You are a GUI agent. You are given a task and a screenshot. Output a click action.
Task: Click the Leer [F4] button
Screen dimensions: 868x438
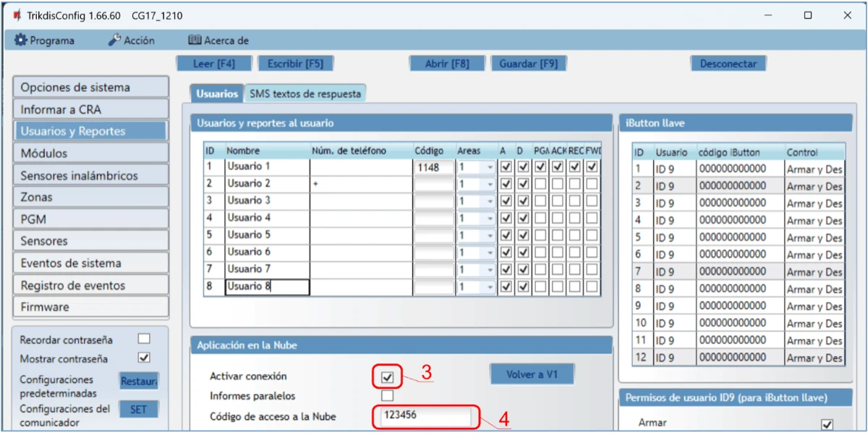[214, 64]
